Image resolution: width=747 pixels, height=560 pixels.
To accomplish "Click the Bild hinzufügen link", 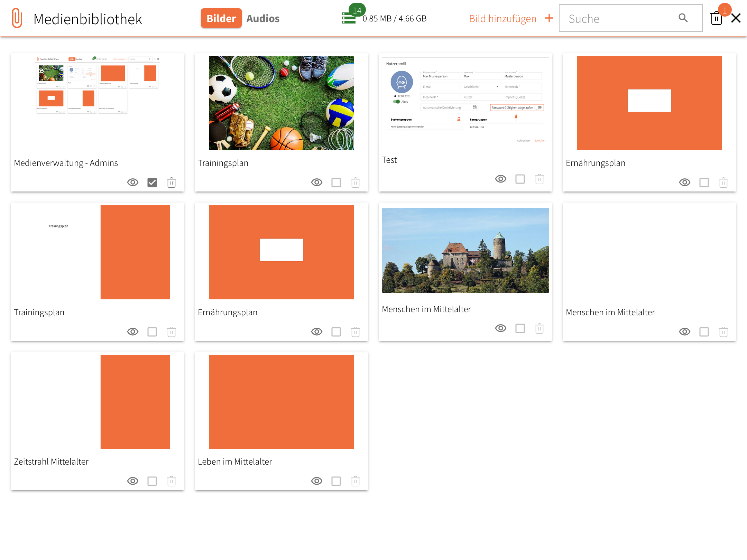I will click(502, 18).
